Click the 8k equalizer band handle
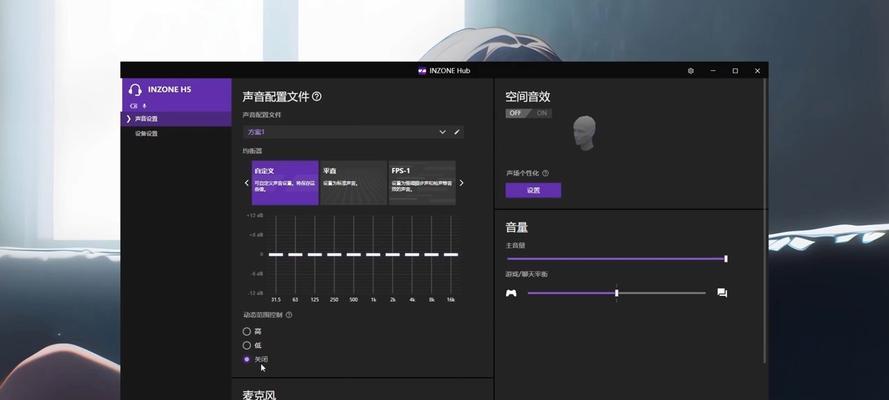This screenshot has height=400, width=889. 431,254
